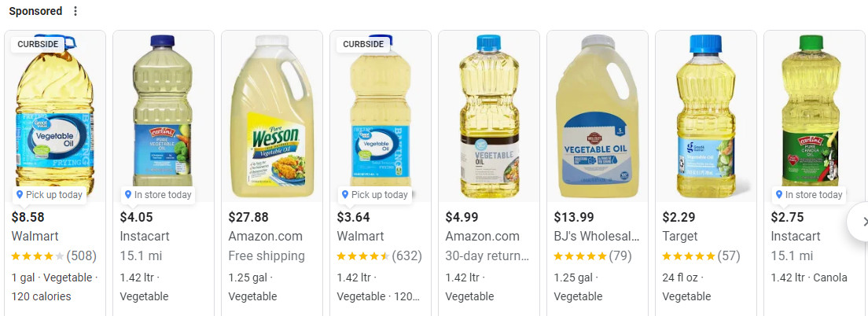Open Wellsley Farms vegetable oil image
This screenshot has width=868, height=316.
pos(598,116)
